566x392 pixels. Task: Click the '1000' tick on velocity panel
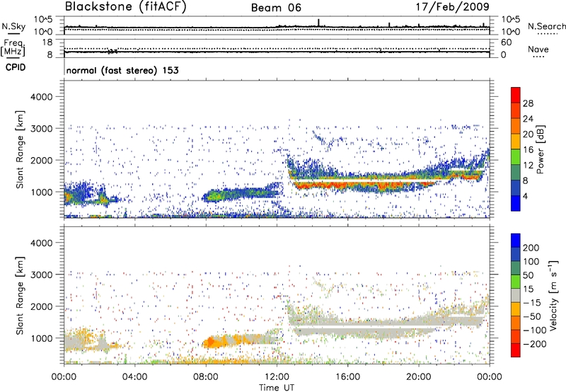coord(42,338)
